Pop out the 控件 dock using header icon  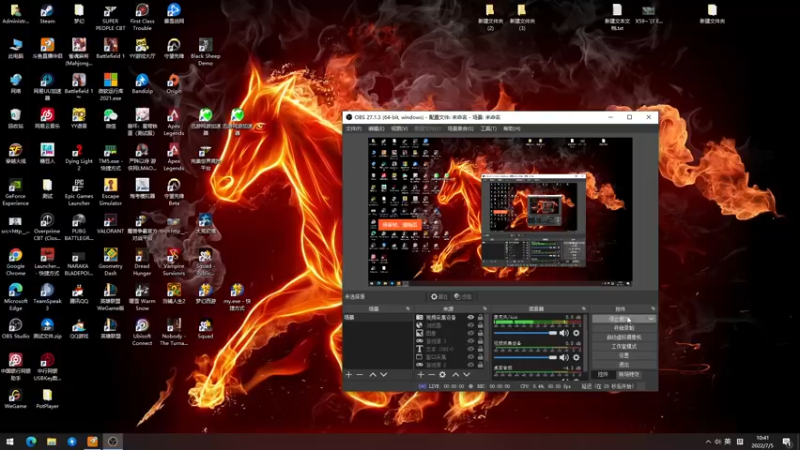point(653,309)
